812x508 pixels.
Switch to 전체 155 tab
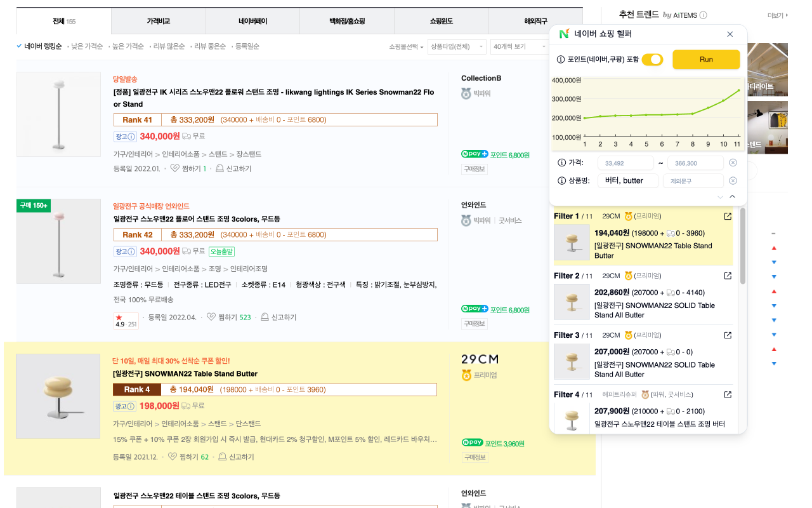(x=64, y=21)
